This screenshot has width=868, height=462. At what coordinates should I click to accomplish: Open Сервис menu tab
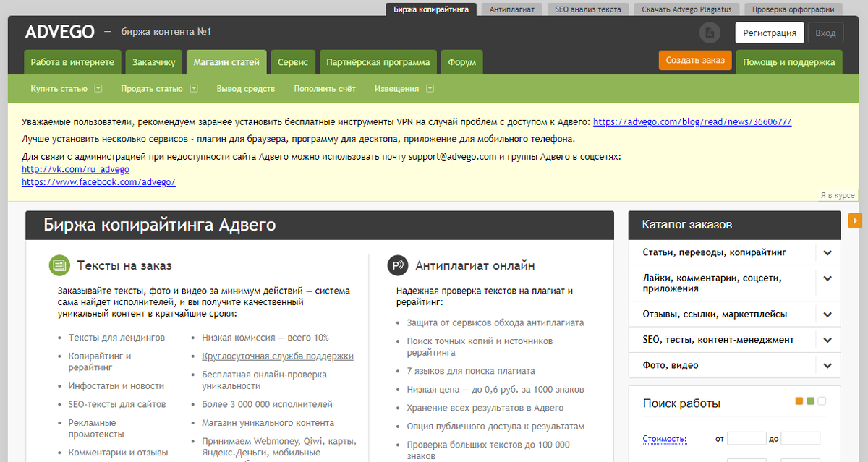[x=293, y=62]
